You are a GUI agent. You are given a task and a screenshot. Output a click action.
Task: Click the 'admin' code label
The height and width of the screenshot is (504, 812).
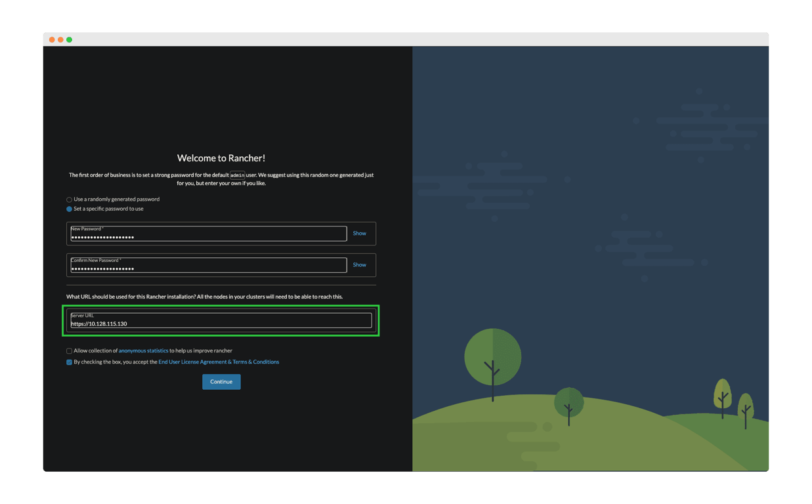238,175
